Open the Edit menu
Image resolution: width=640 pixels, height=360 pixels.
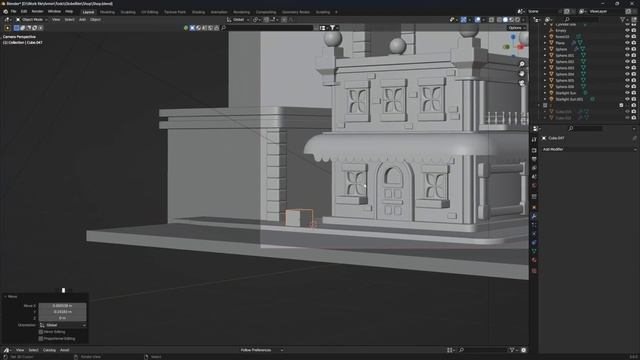point(24,12)
